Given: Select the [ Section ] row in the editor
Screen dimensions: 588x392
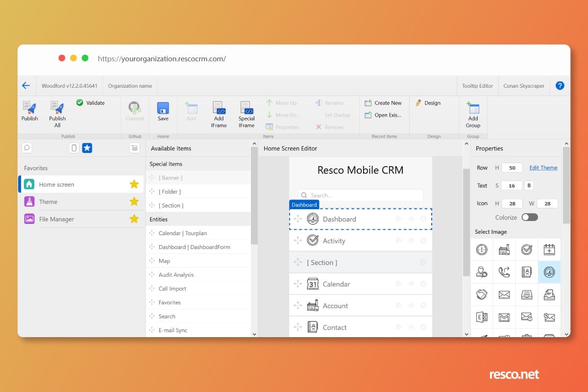Looking at the screenshot, I should [x=361, y=262].
